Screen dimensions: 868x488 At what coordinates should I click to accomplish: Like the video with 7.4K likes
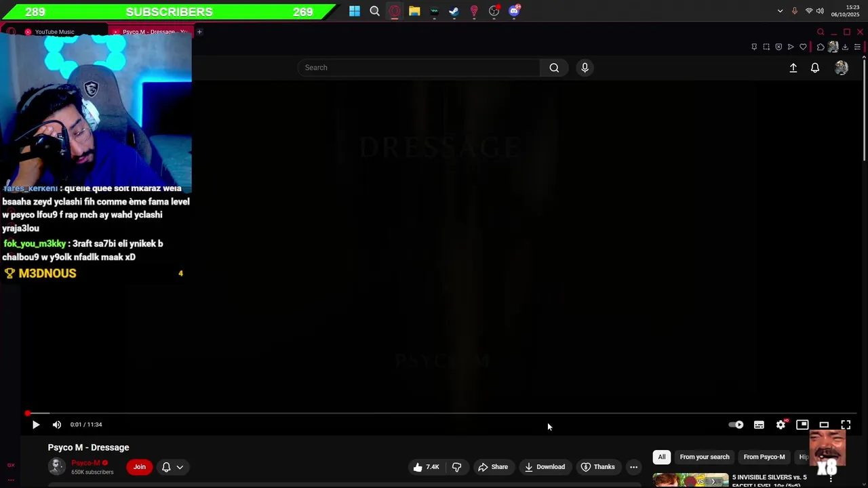426,466
